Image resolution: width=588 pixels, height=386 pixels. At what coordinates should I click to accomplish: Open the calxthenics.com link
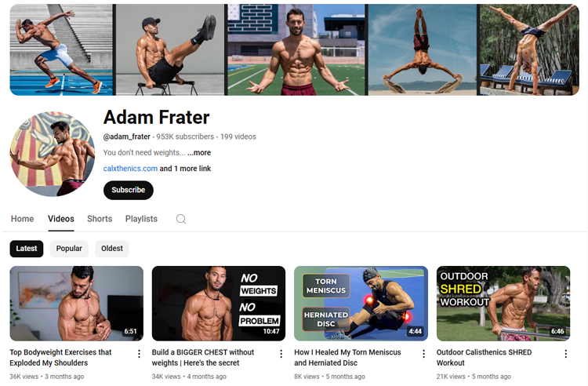point(130,169)
